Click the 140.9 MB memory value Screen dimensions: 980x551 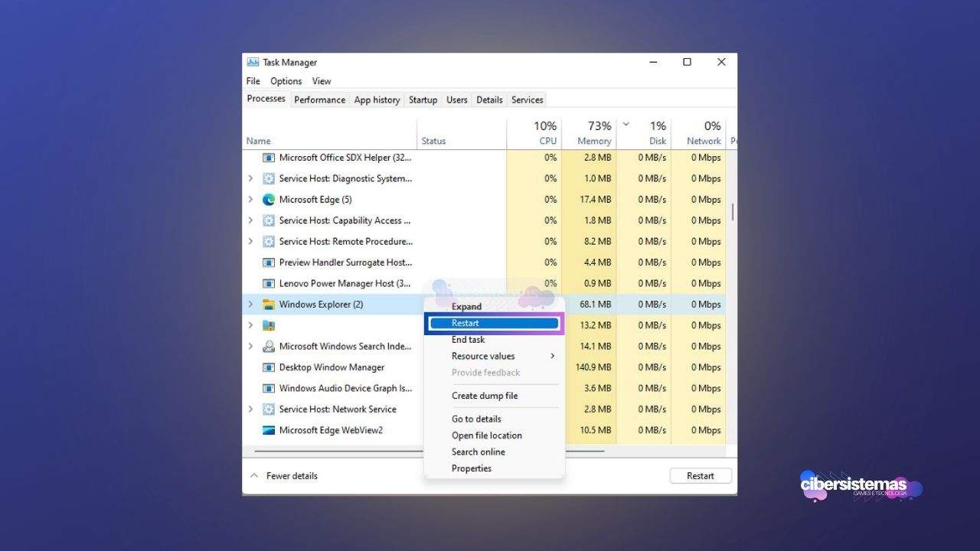pyautogui.click(x=593, y=367)
